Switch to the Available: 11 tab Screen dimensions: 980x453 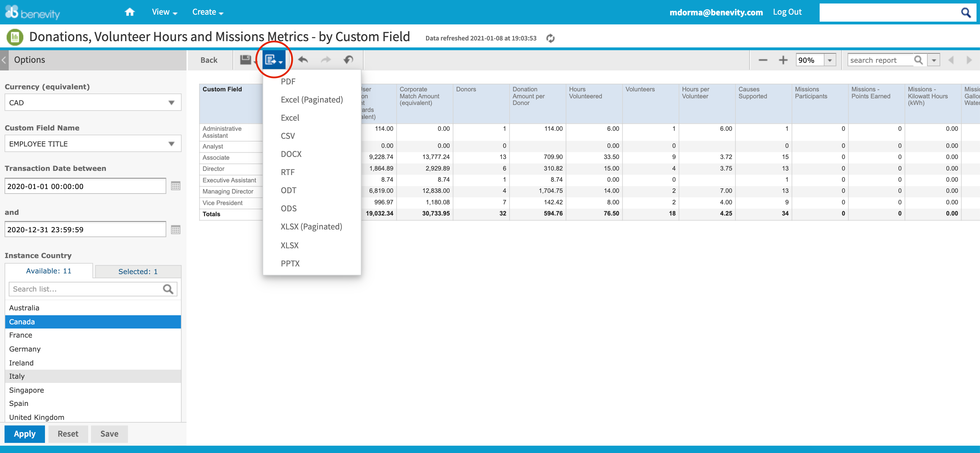pyautogui.click(x=49, y=271)
